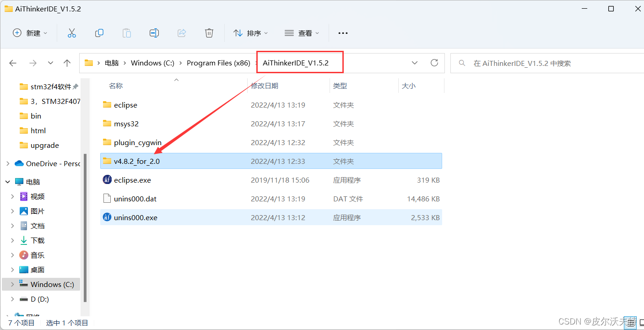The width and height of the screenshot is (644, 330).
Task: Select the eclipse folder name
Action: (125, 105)
